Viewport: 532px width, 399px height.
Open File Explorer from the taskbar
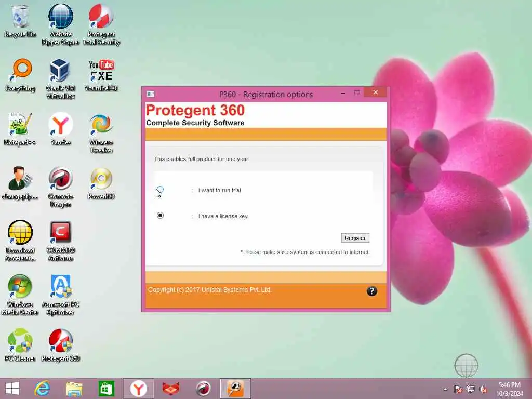74,389
